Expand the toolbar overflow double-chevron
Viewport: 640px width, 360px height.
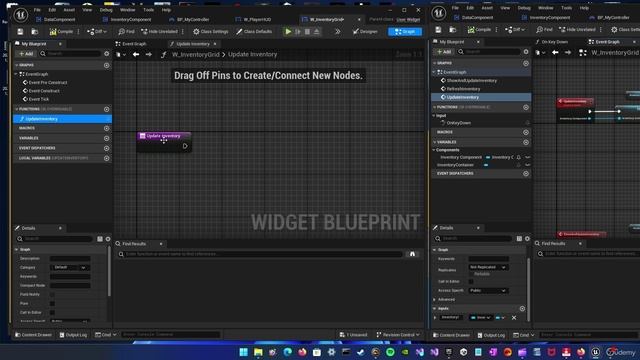click(x=338, y=31)
